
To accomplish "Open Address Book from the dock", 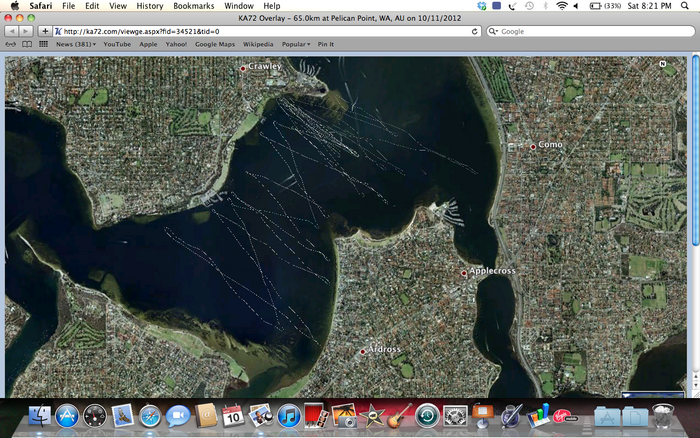I will click(x=206, y=415).
